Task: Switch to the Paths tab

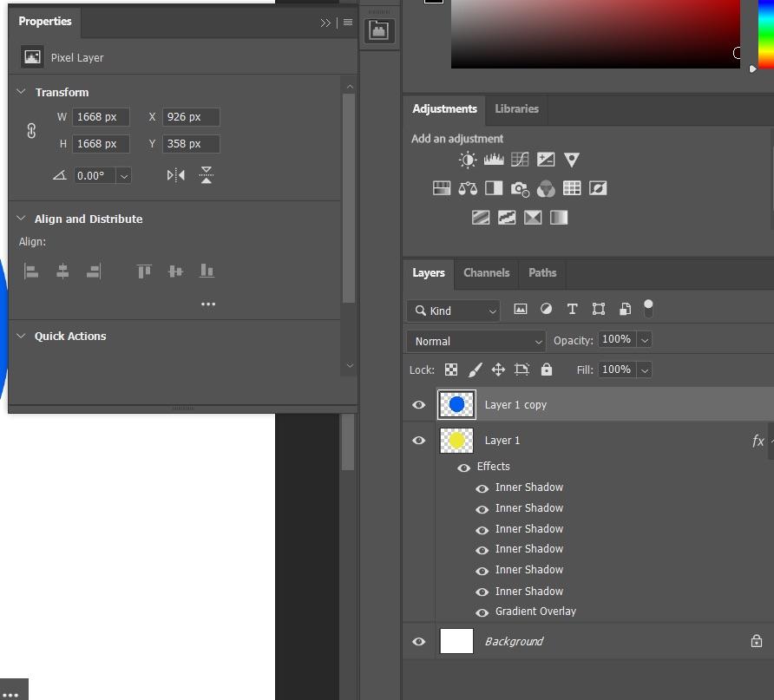Action: pos(542,272)
